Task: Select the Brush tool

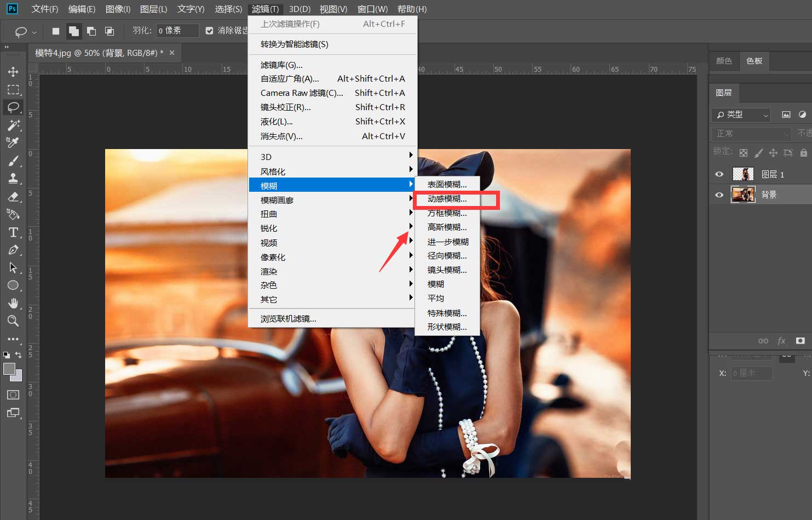Action: [x=13, y=161]
